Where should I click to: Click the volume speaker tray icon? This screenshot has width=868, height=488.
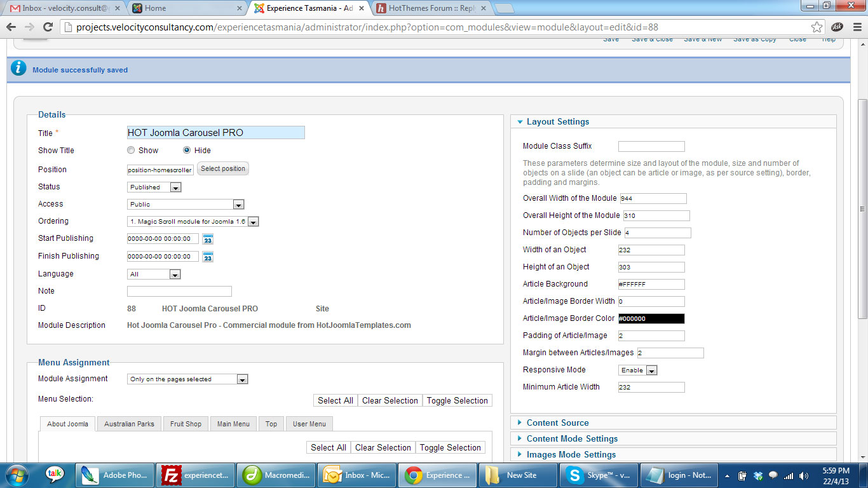[804, 475]
